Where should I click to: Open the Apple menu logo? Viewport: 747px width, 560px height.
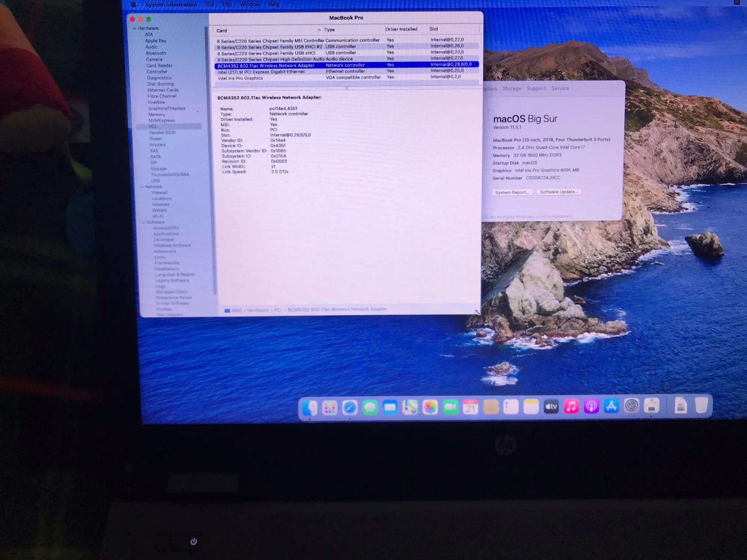(133, 4)
